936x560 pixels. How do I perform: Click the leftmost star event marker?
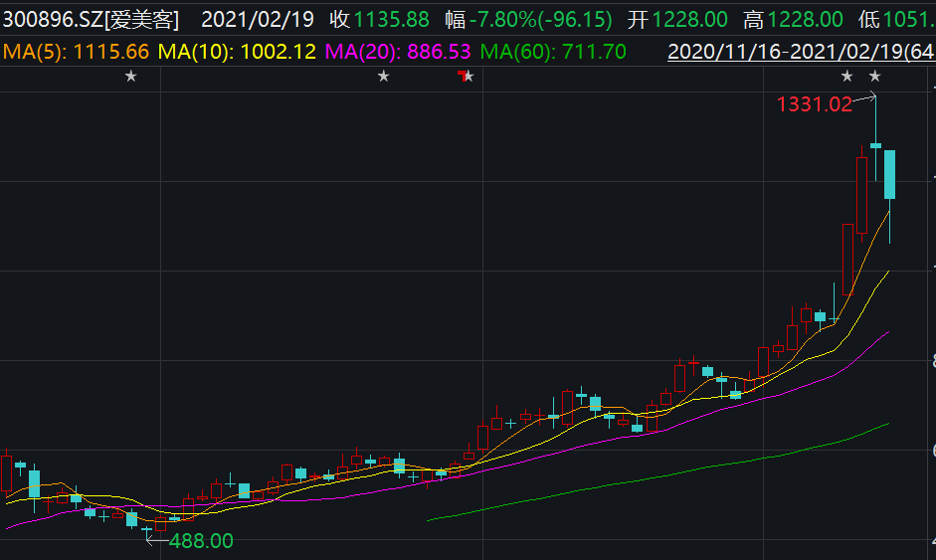pyautogui.click(x=130, y=77)
